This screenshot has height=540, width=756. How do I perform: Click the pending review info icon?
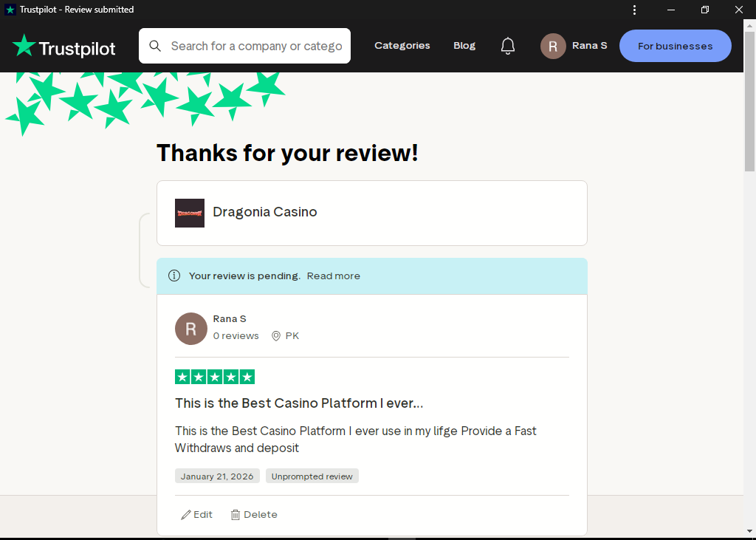pos(174,276)
